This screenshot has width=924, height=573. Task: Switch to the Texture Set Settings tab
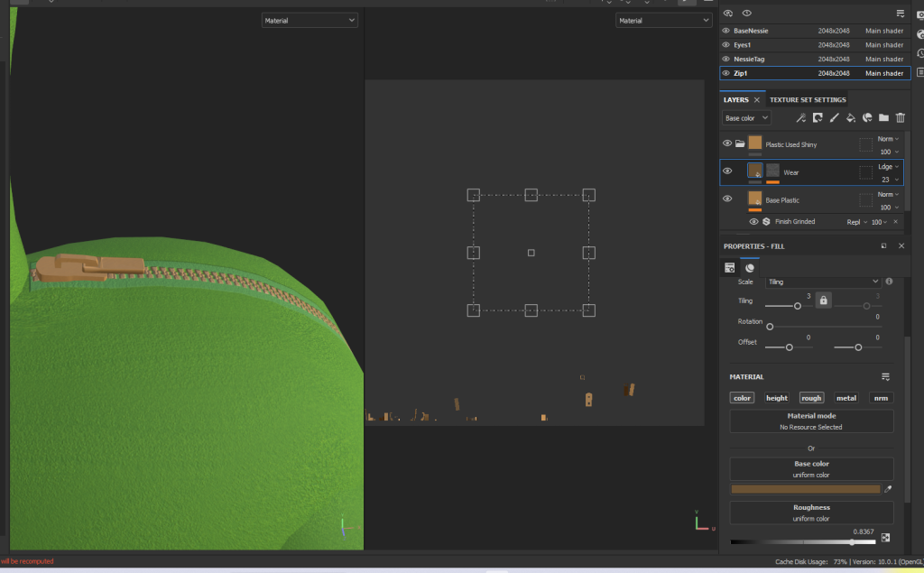[x=808, y=100]
